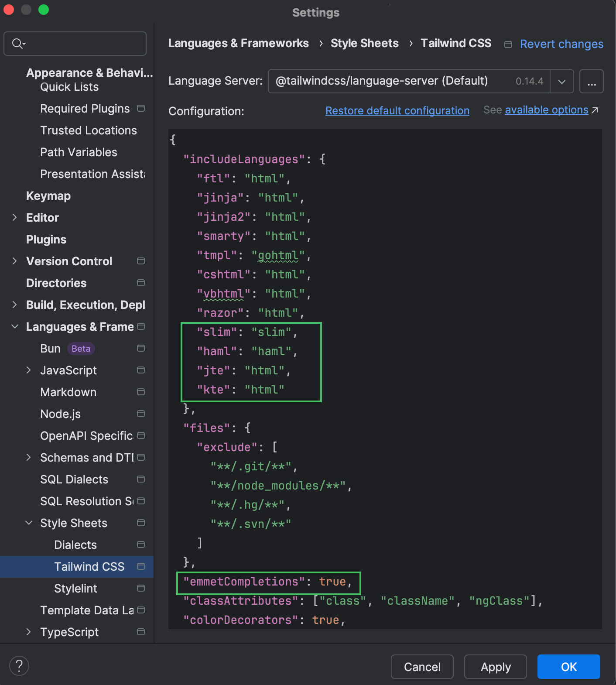Screen dimensions: 616x685
Task: Click the search magnifier icon
Action: [18, 44]
